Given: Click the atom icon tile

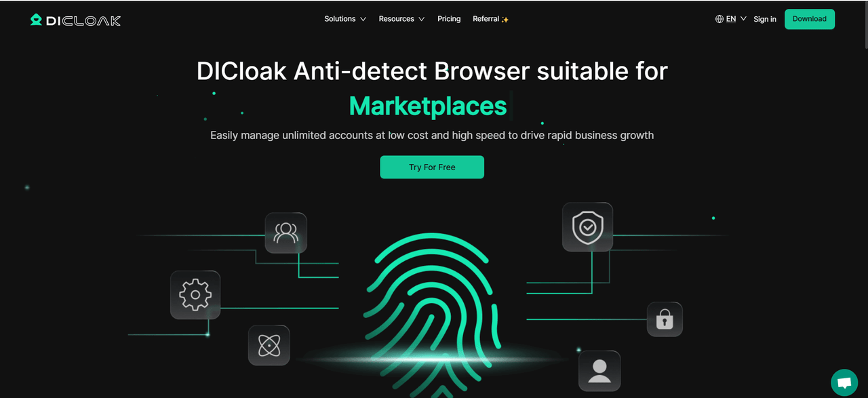Looking at the screenshot, I should 269,346.
